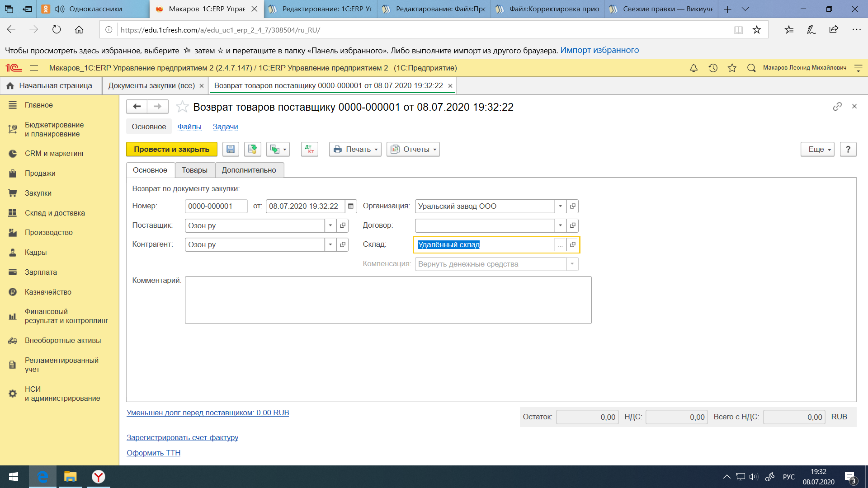The height and width of the screenshot is (488, 868).
Task: Open the Файлы link
Action: click(x=189, y=127)
